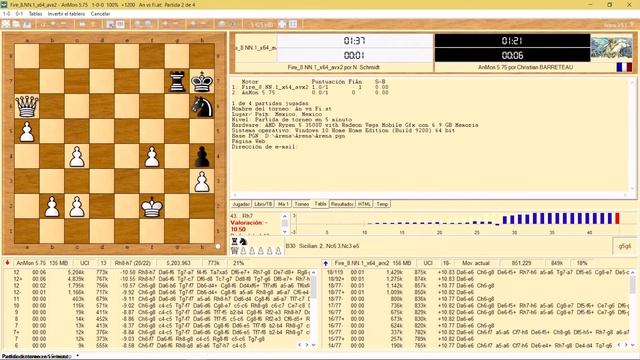
Task: Click the AnMon 5.75 engine name label
Action: 31,263
